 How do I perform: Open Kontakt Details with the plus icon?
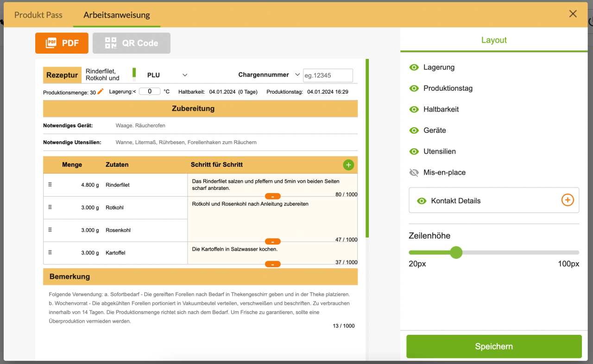568,200
